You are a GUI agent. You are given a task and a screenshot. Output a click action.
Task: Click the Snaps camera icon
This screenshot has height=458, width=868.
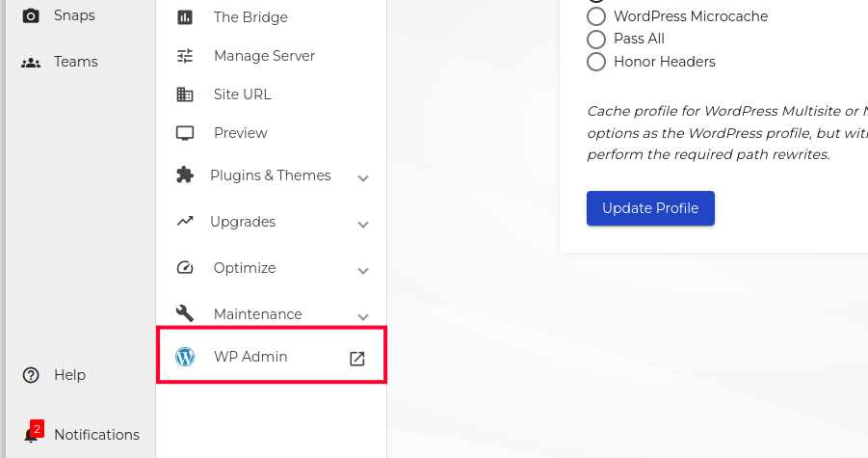(31, 15)
